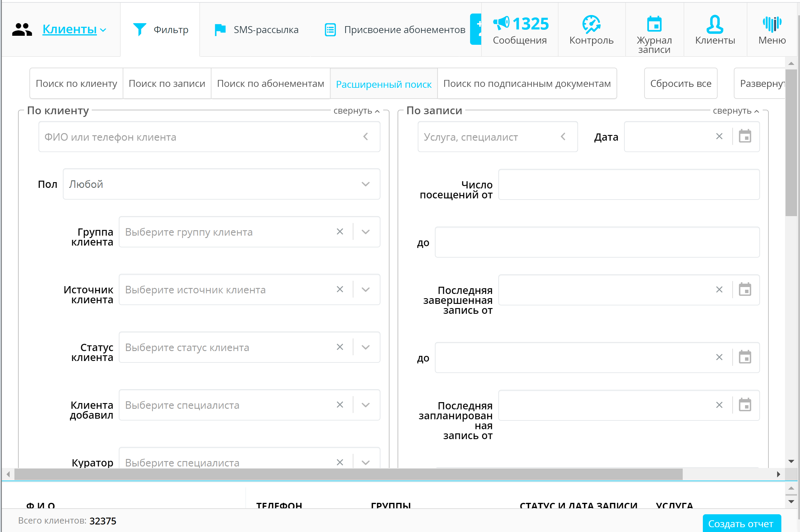
Task: Switch to Поиск по абонементам tab
Action: [270, 84]
